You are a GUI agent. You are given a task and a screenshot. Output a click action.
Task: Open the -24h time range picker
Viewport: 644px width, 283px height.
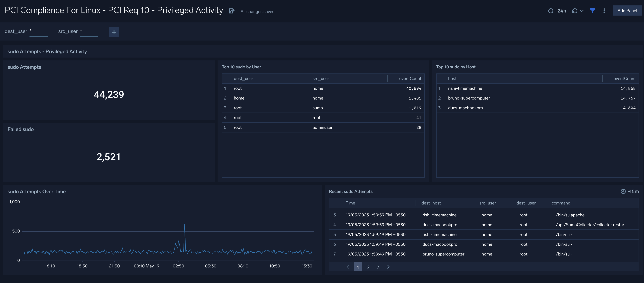coord(557,11)
